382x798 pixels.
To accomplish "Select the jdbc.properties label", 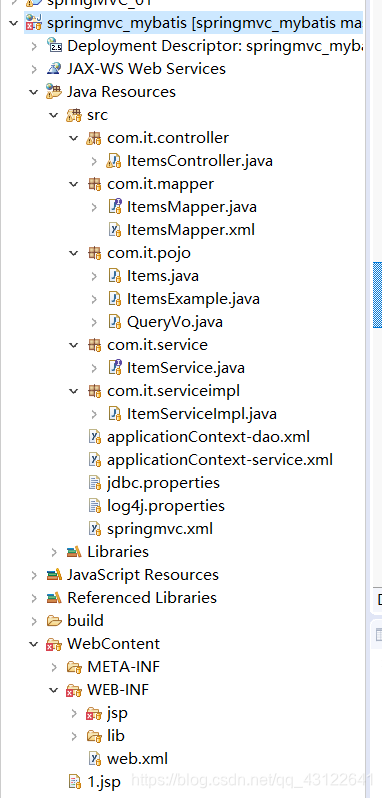I will (x=163, y=482).
